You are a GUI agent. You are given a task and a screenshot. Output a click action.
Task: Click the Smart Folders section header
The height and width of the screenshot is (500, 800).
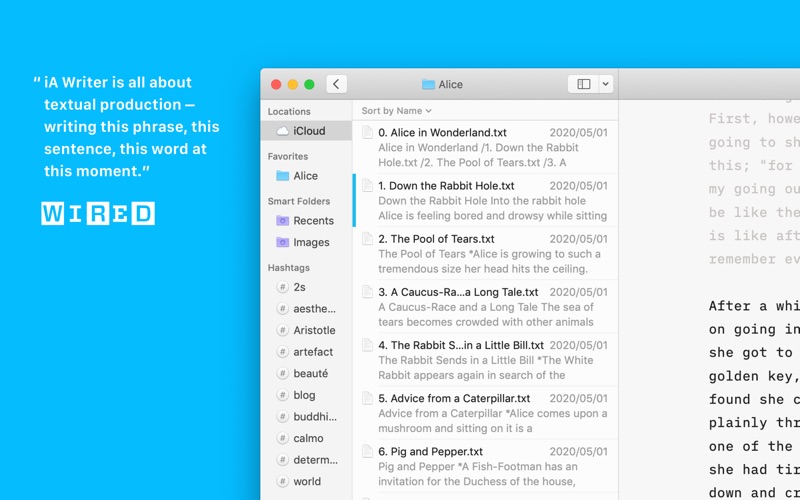click(x=298, y=201)
